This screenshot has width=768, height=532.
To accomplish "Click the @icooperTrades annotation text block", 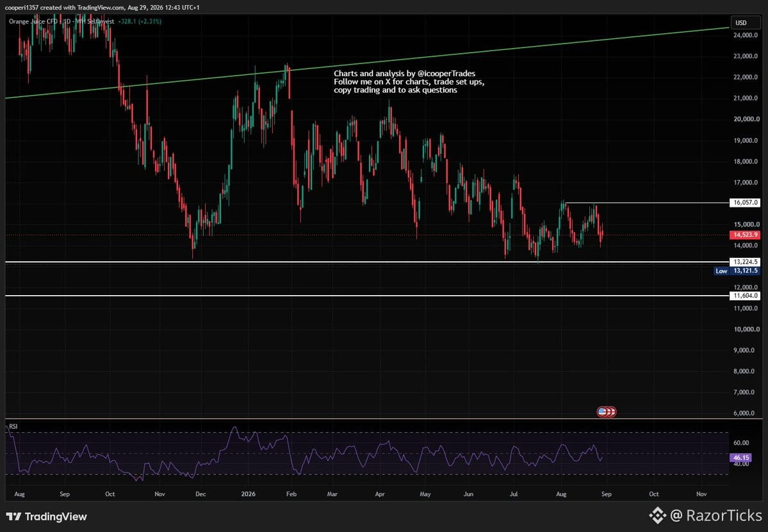I will pyautogui.click(x=409, y=82).
